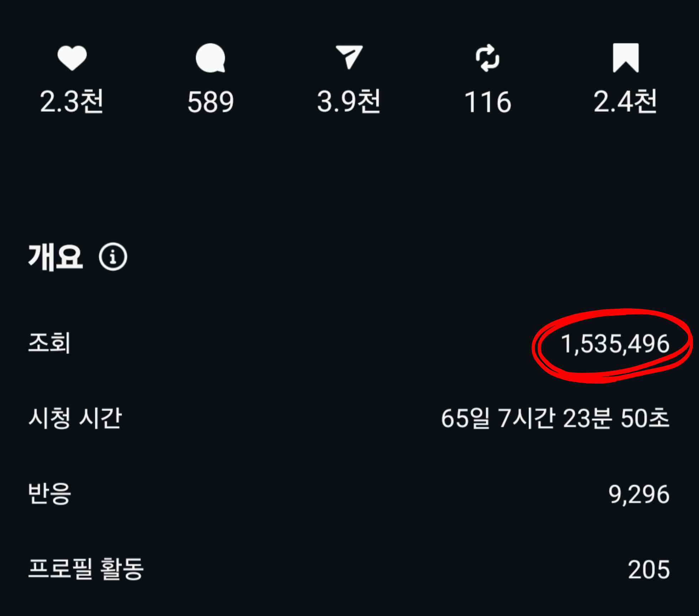This screenshot has height=616, width=699.
Task: Tap the bookmark saves icon
Action: (626, 58)
